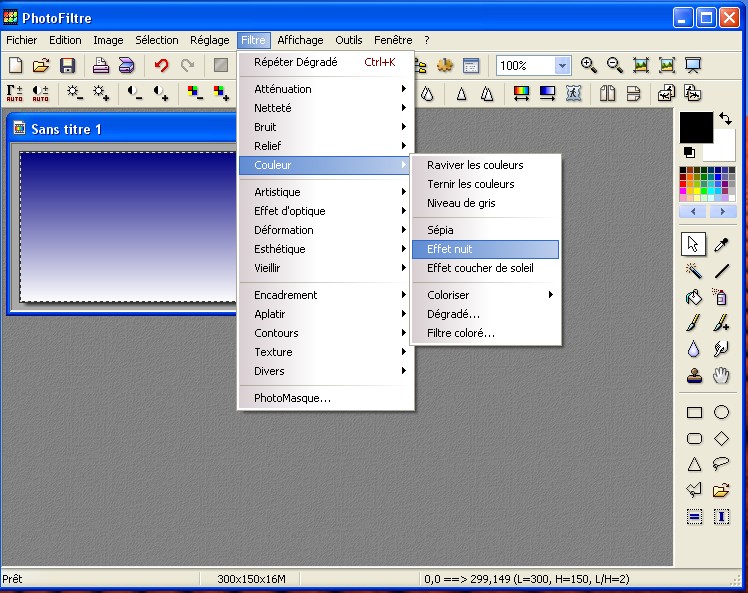Screen dimensions: 748x593
Task: Select the Magic wand tool
Action: tap(694, 271)
